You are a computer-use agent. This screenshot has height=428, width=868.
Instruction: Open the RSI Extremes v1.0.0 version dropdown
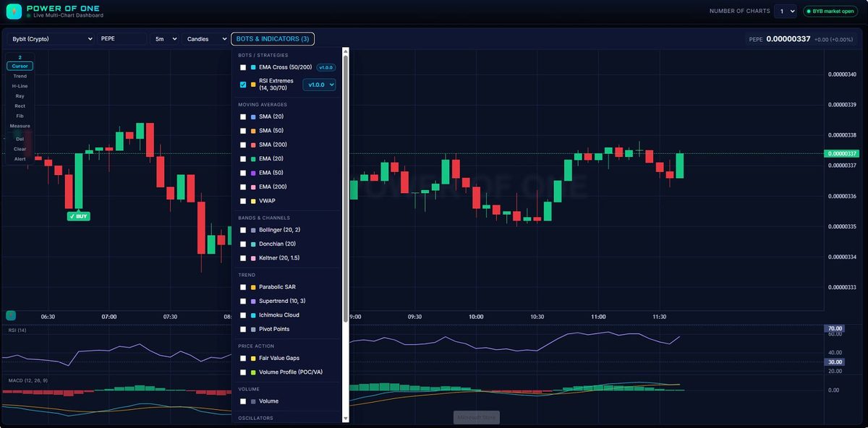[319, 85]
